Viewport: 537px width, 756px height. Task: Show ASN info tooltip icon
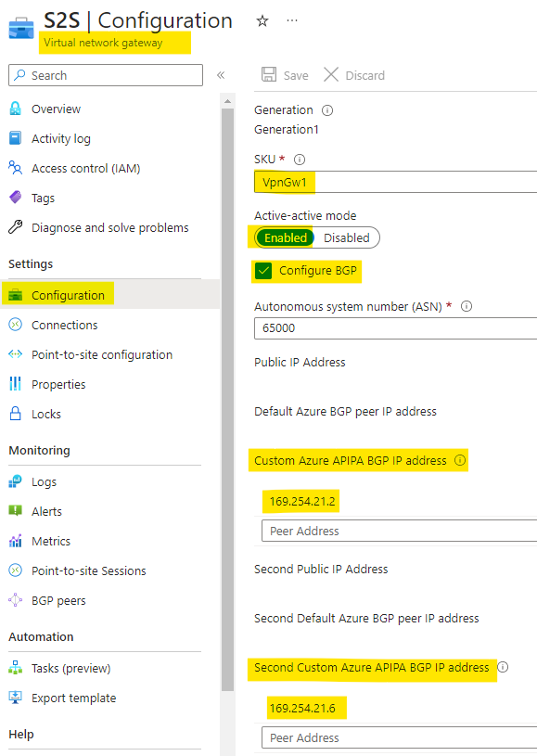point(467,306)
